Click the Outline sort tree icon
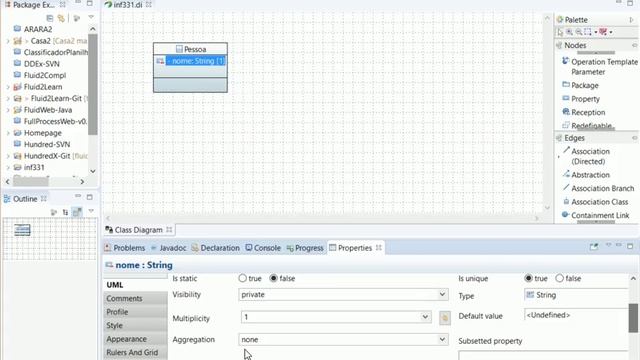 coord(65,212)
